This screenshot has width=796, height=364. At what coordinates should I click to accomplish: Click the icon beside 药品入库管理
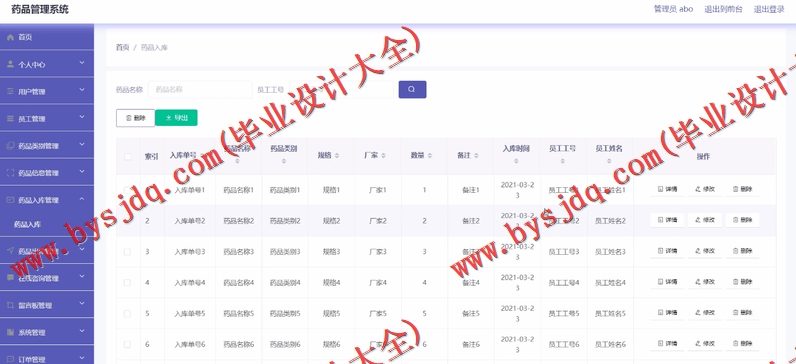[x=10, y=200]
